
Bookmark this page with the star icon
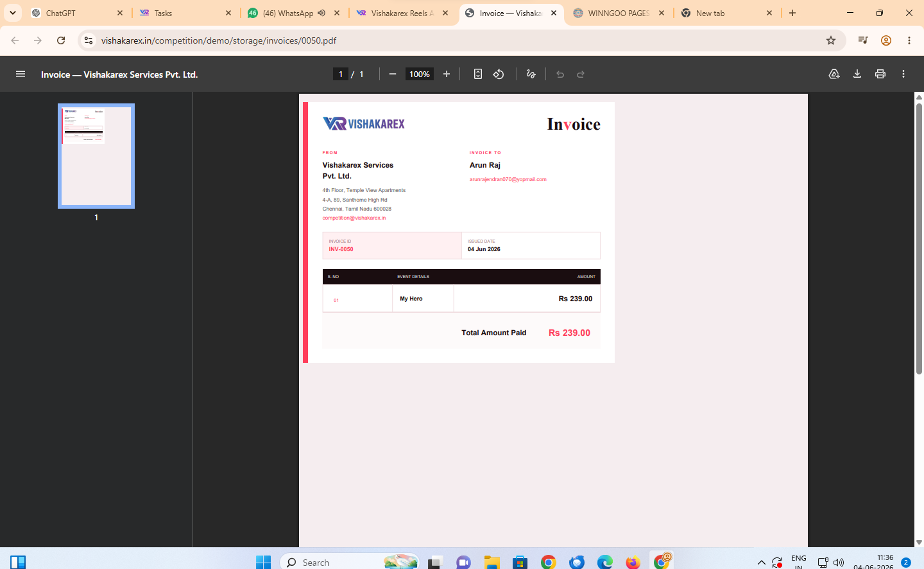pos(831,40)
